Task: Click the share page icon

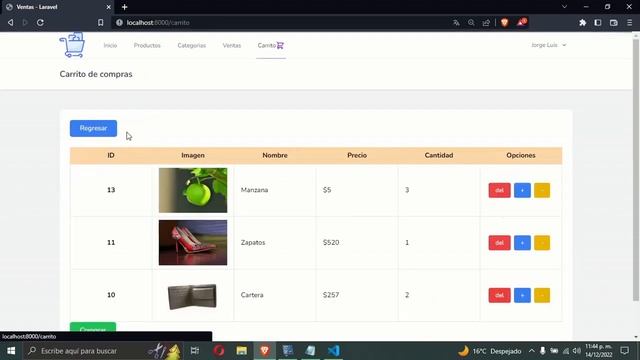Action: (486, 23)
